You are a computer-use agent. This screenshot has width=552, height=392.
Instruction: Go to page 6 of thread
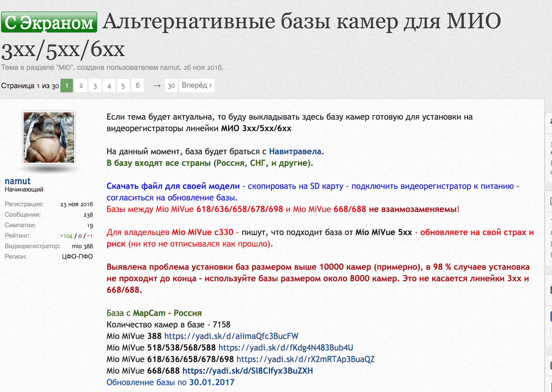click(137, 86)
